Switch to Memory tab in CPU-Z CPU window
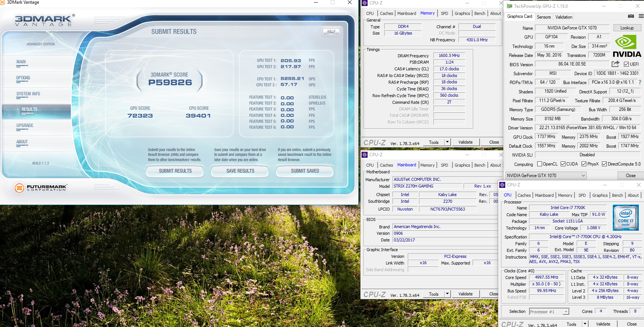Viewport: 644px width, 327px height. coord(565,195)
